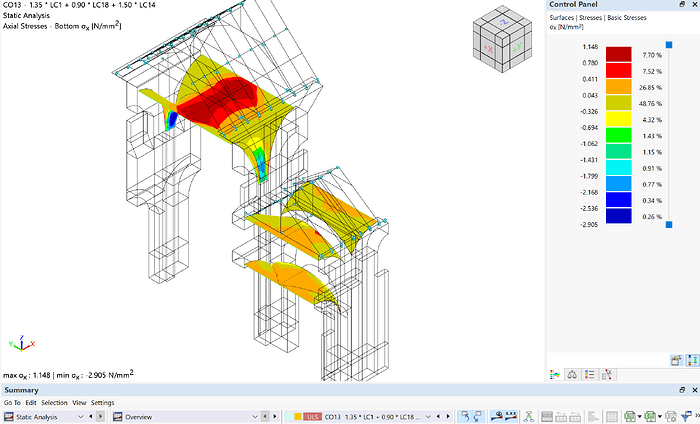Open the Static Analysis dropdown
Screen dimensions: 700x424
click(x=81, y=417)
